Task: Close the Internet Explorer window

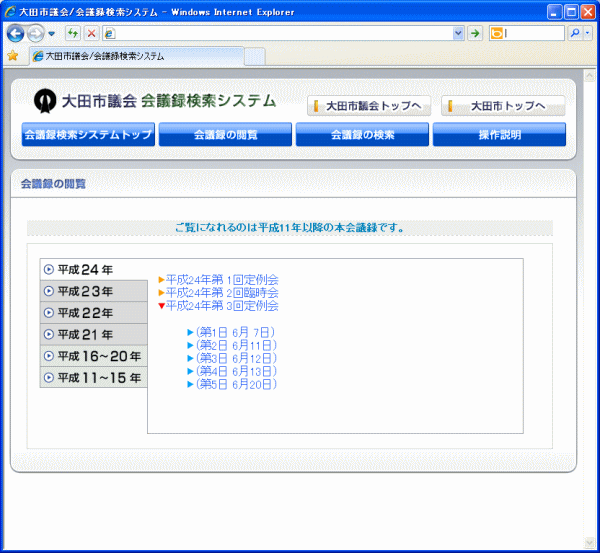Action: pyautogui.click(x=588, y=12)
